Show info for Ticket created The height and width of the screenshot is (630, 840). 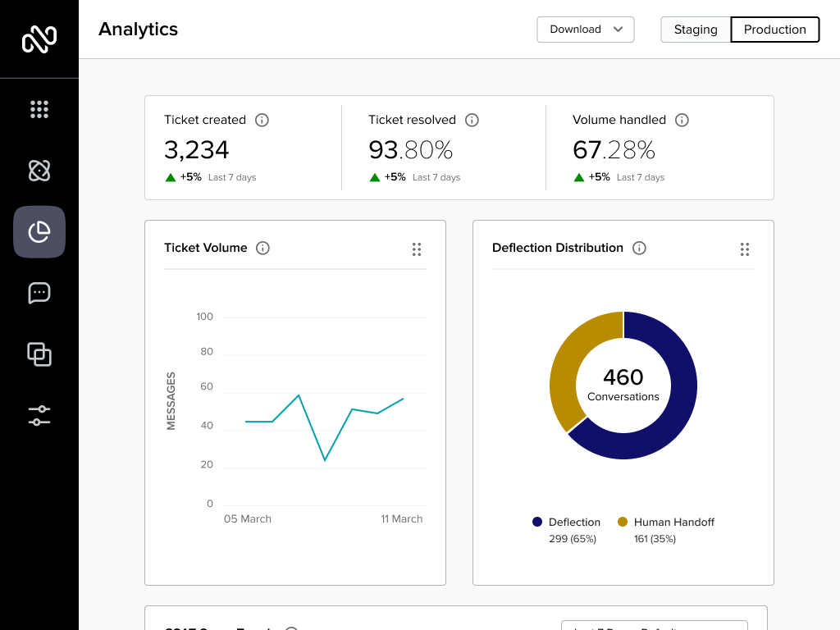click(262, 120)
